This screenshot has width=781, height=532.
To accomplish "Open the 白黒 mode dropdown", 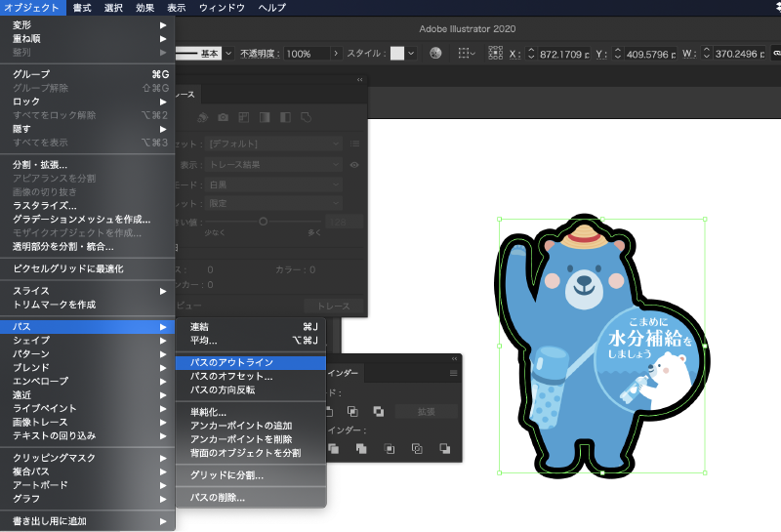I will coord(274,184).
